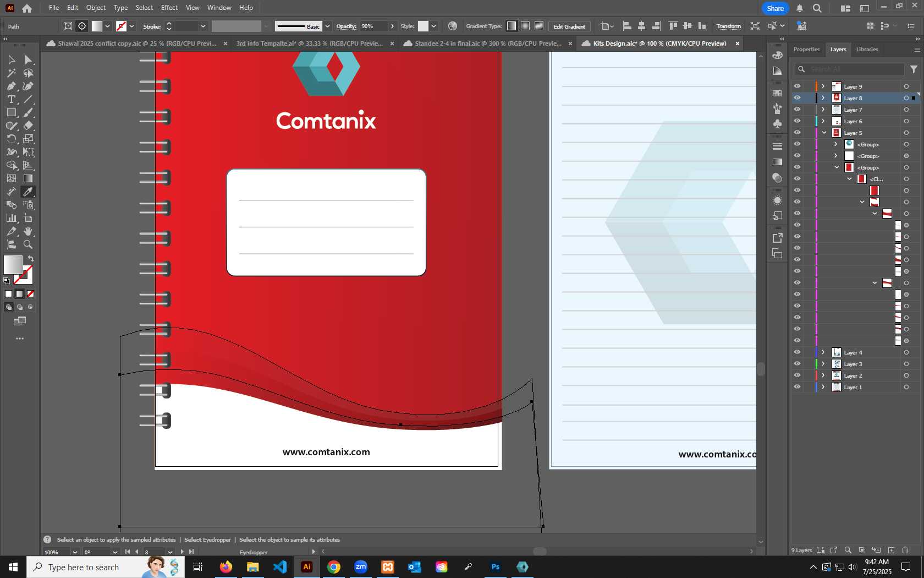Hide Layer 1 visibility eye

point(797,387)
